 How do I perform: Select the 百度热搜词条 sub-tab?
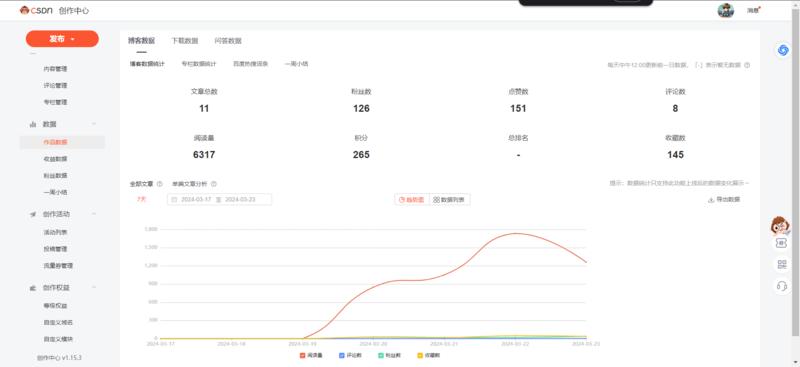(251, 64)
